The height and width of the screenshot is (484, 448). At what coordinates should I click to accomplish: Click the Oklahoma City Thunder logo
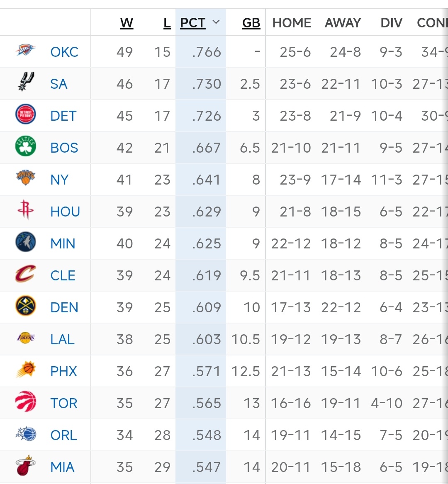[x=26, y=50]
